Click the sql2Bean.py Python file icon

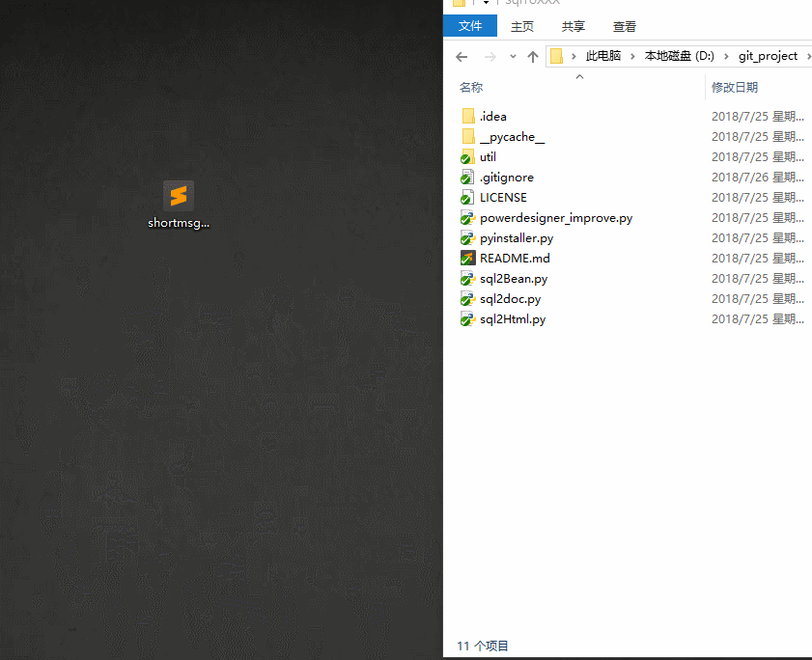click(x=467, y=279)
